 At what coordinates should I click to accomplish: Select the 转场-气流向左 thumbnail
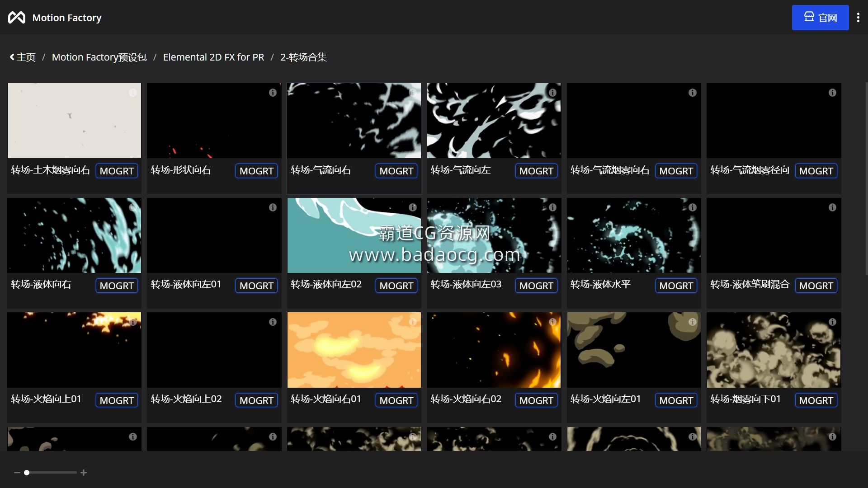point(494,121)
